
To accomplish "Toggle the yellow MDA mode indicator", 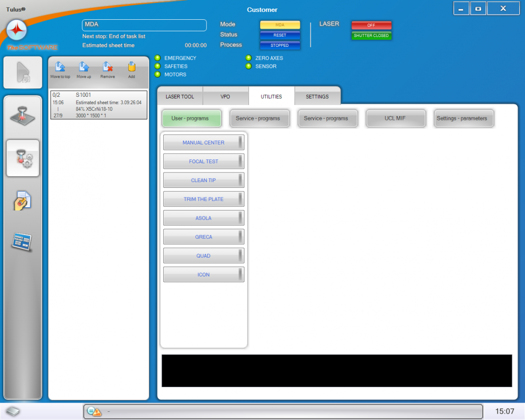I will (x=280, y=25).
